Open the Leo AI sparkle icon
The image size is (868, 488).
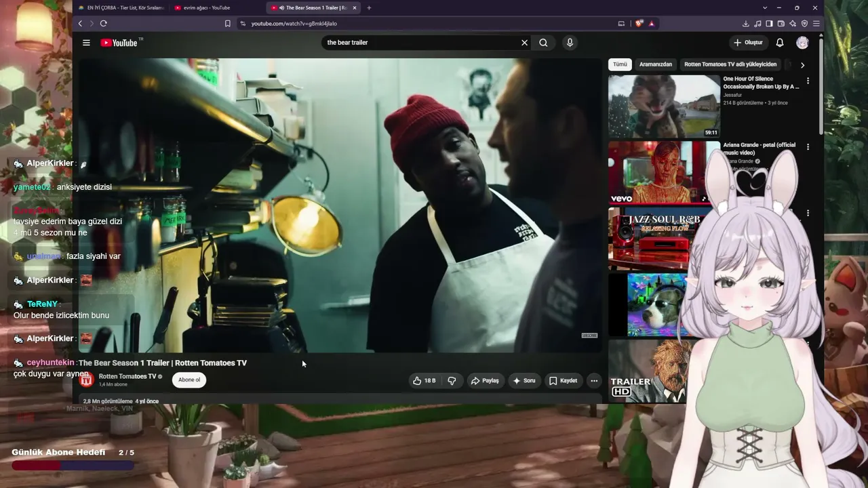pyautogui.click(x=792, y=24)
